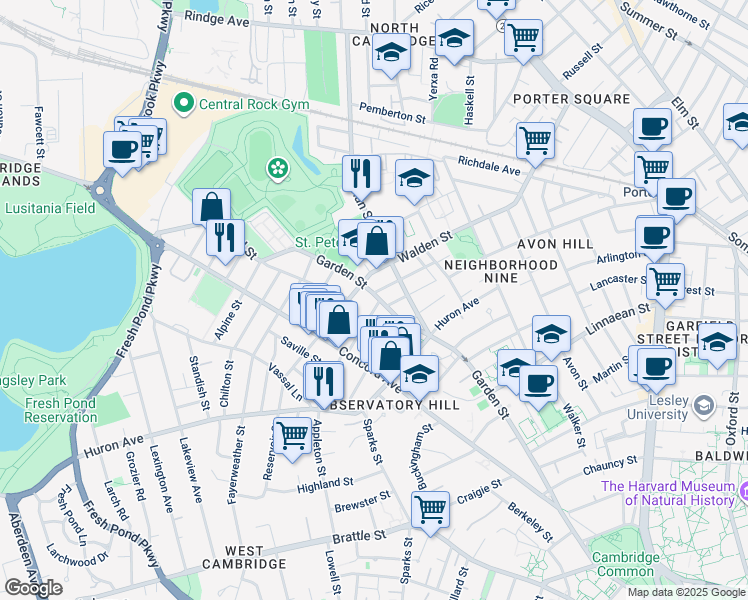Select the grocery cart marker by Appleton Street
Screen dimensions: 748x600
pos(291,435)
